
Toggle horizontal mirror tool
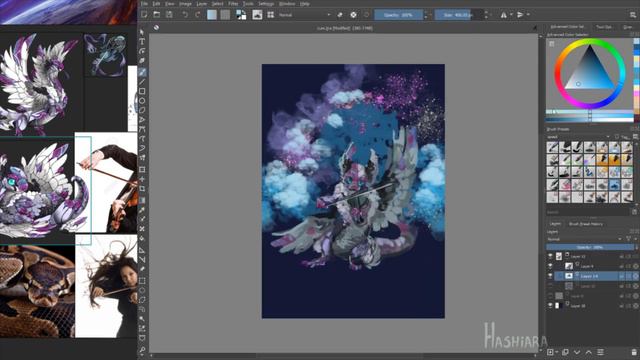pyautogui.click(x=504, y=15)
